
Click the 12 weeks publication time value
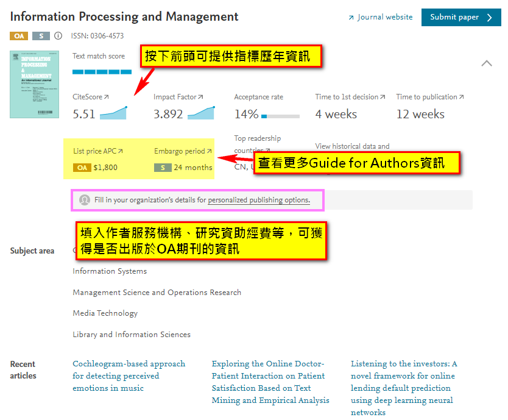pyautogui.click(x=420, y=114)
